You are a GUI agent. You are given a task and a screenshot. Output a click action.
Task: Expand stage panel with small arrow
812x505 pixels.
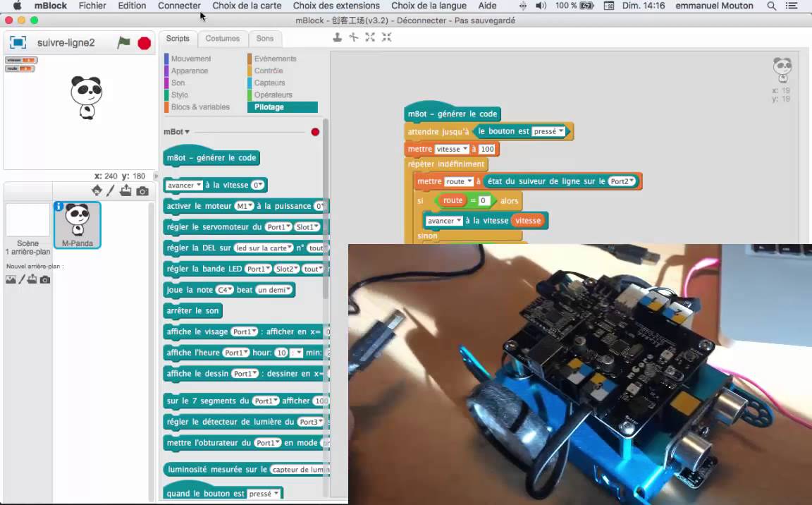156,176
